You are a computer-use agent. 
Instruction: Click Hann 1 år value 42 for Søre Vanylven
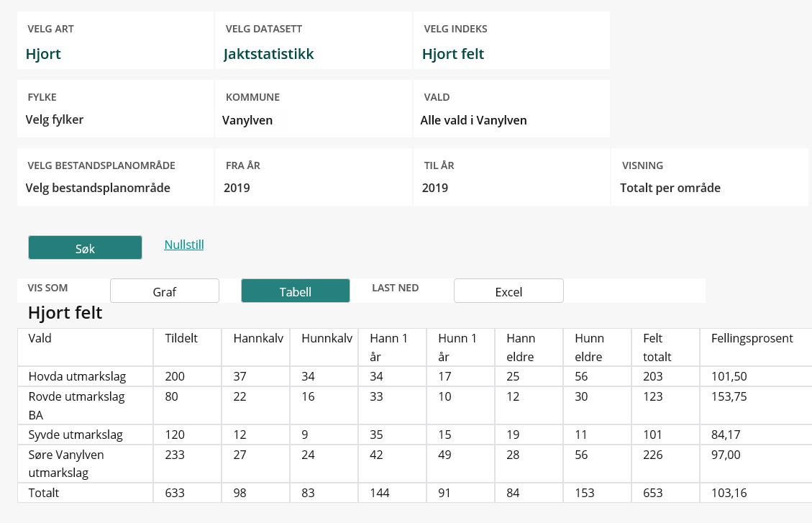pyautogui.click(x=376, y=455)
